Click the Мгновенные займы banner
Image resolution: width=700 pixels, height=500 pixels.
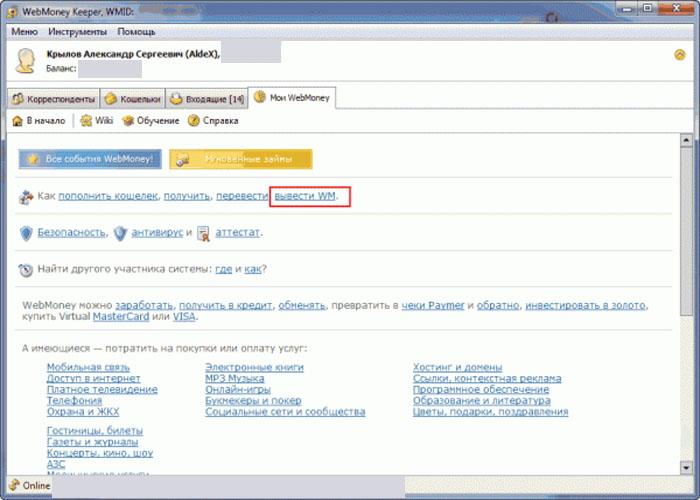tap(241, 159)
